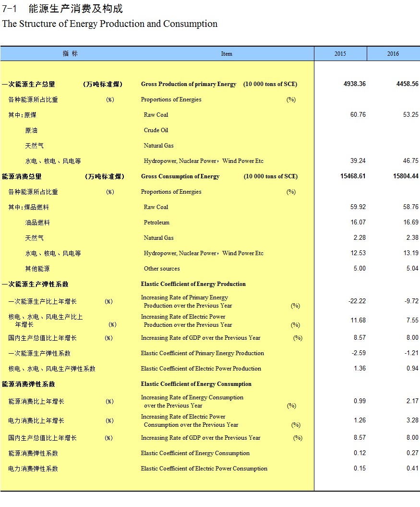Viewport: 420px width, 507px height.
Task: Click the 指标 column header
Action: (70, 54)
